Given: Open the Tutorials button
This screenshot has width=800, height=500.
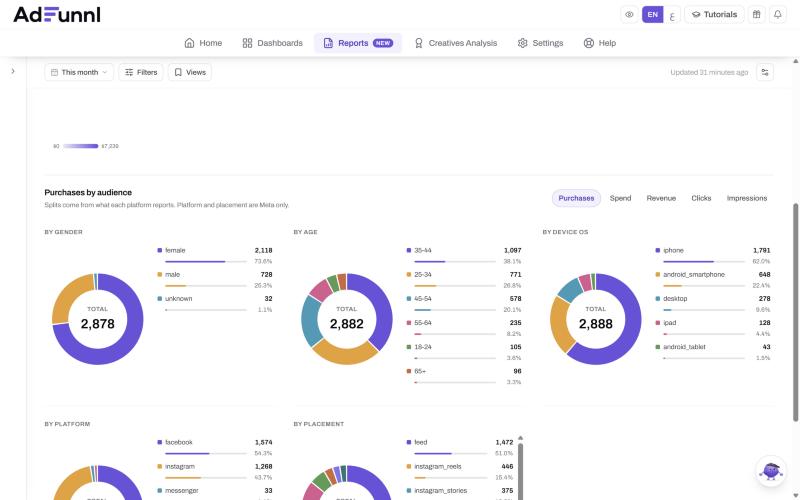Looking at the screenshot, I should (x=714, y=14).
